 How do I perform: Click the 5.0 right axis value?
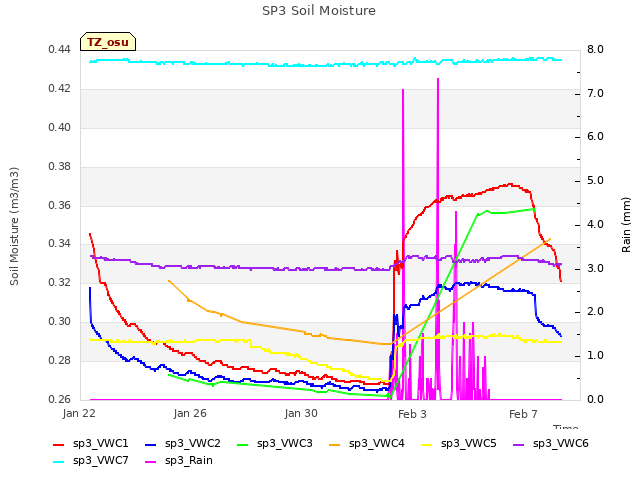pyautogui.click(x=595, y=180)
